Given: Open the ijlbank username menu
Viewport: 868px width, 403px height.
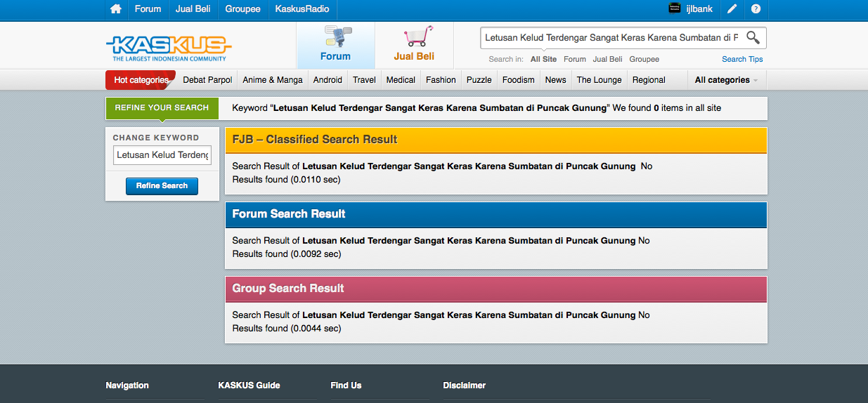Looking at the screenshot, I should coord(699,9).
